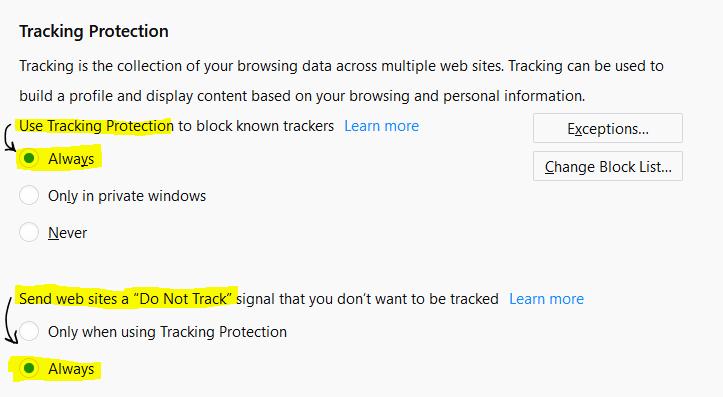Click the Only in private windows label text
723x397 pixels.
point(127,196)
